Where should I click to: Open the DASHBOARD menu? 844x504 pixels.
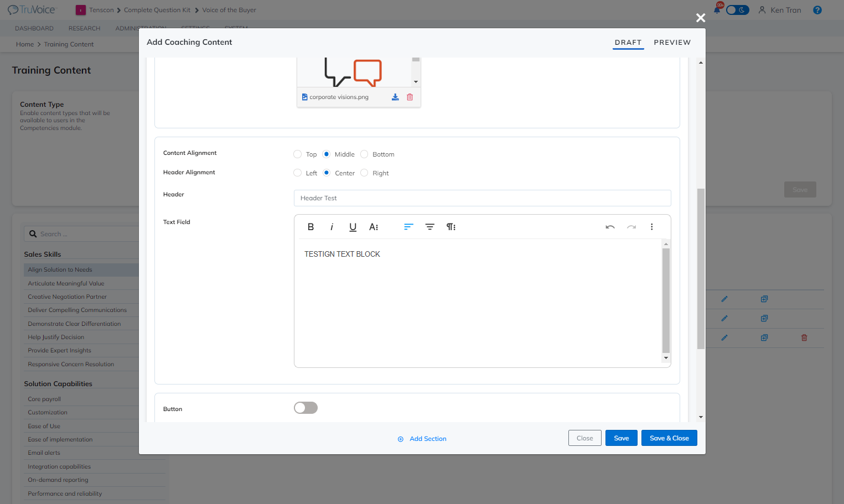(34, 28)
